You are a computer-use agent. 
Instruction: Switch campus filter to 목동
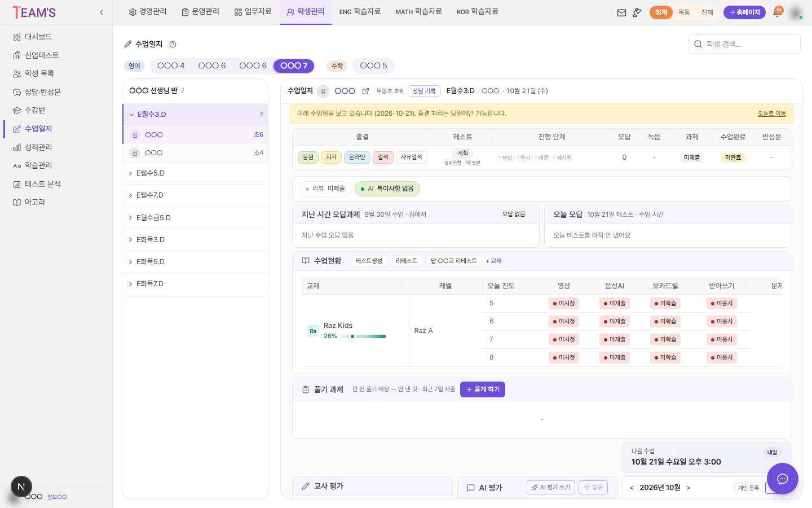684,12
